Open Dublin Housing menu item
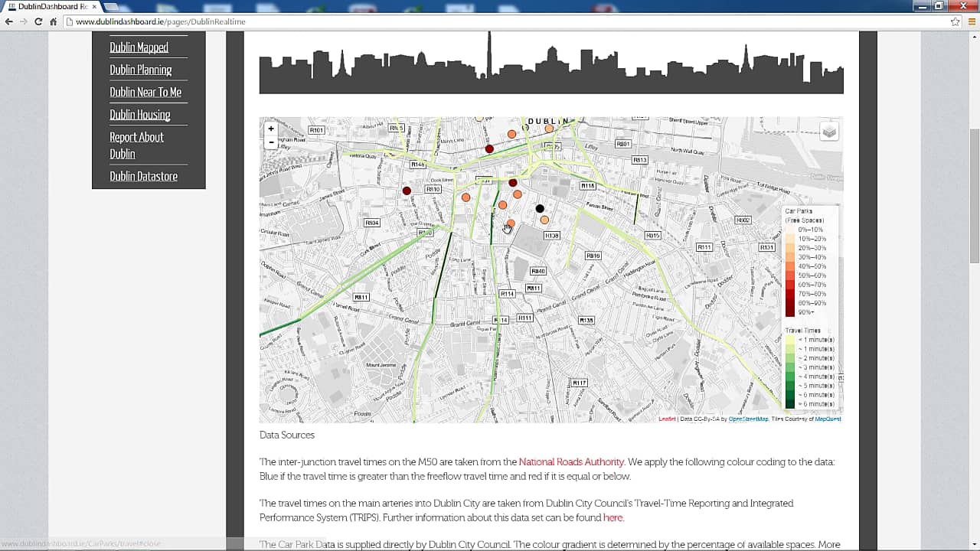This screenshot has width=980, height=551. coord(139,115)
